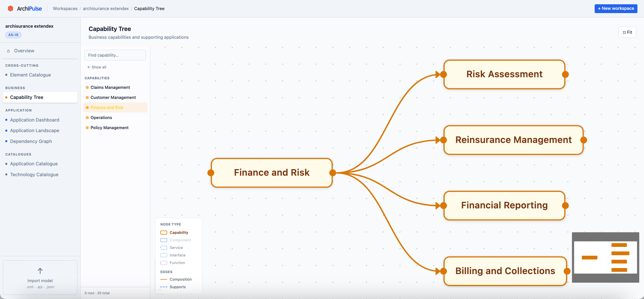Click the Interface node type icon in legend
Viewport: 644px width, 299px height.
164,255
